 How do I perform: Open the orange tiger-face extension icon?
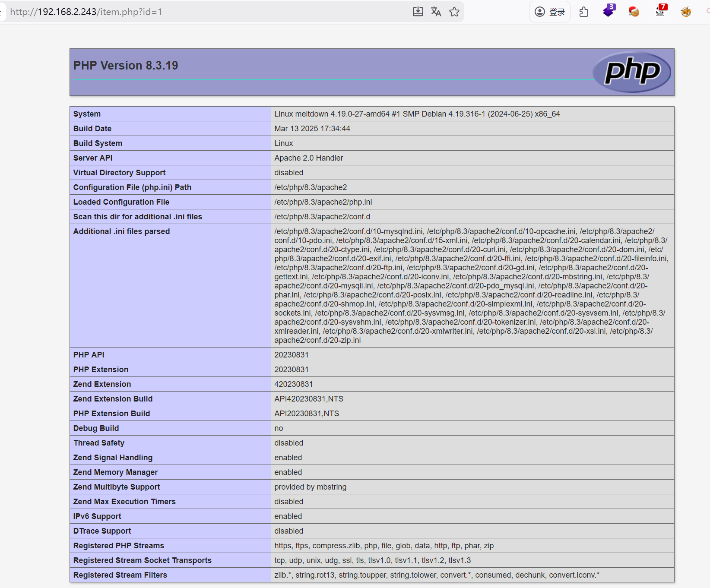click(x=686, y=12)
